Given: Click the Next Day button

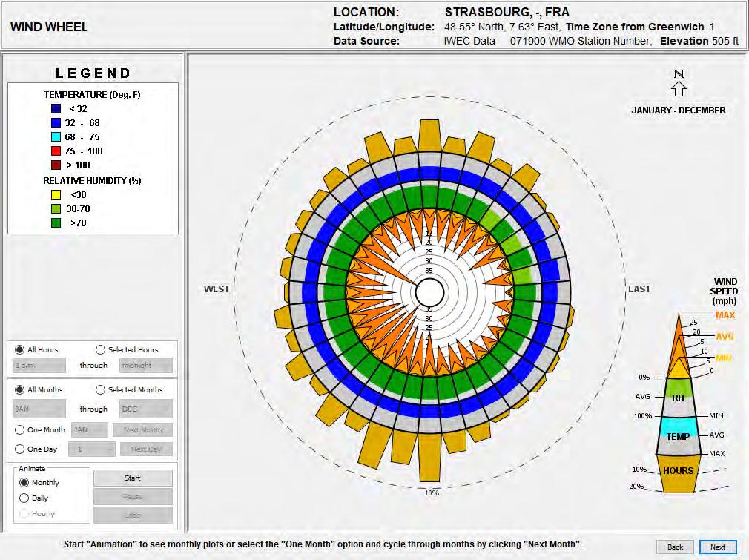Looking at the screenshot, I should pos(145,449).
